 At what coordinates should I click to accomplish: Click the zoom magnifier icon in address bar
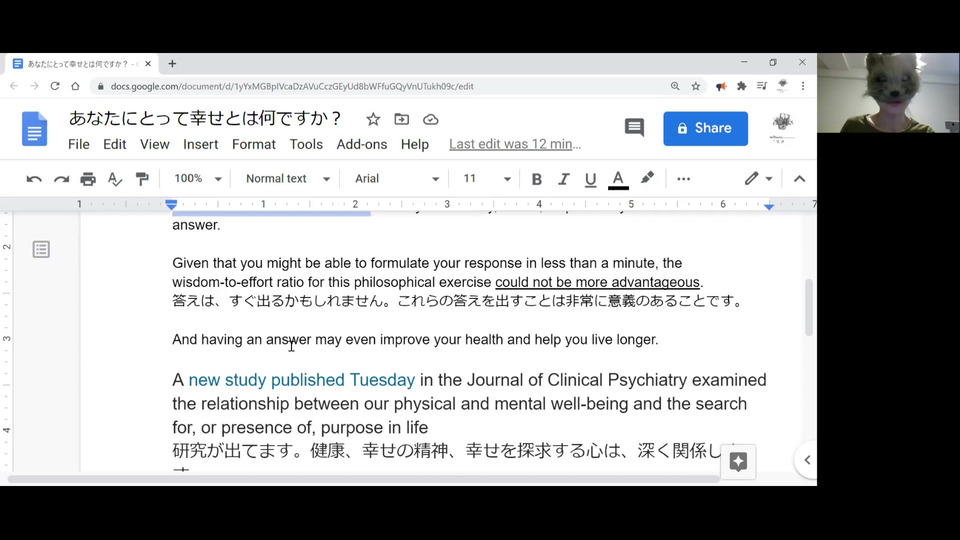(675, 86)
